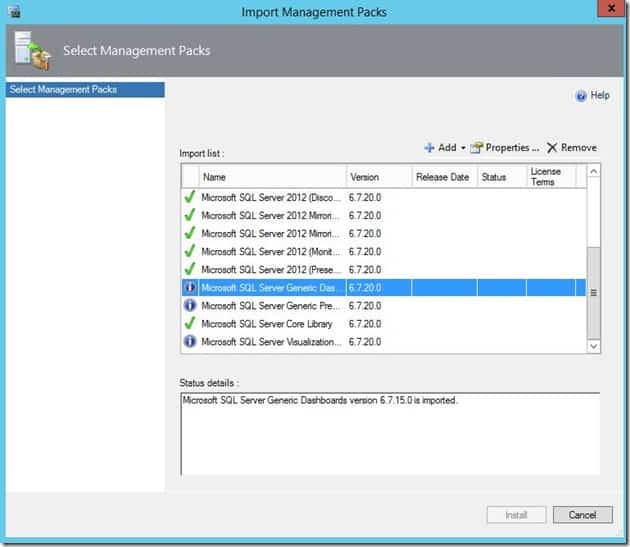The height and width of the screenshot is (547, 630).
Task: Sort by the License Terms column header
Action: pyautogui.click(x=551, y=177)
